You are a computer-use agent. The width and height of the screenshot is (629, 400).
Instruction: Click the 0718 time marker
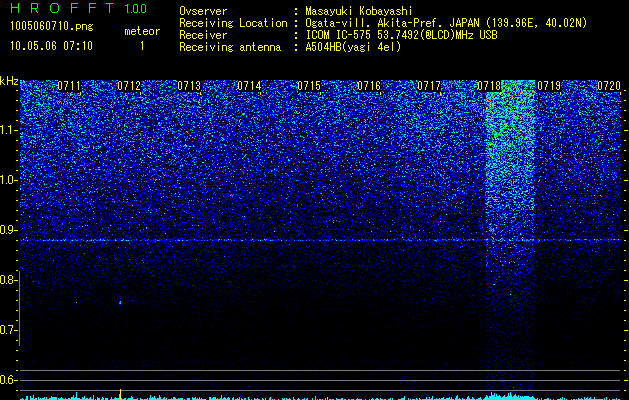(x=489, y=86)
